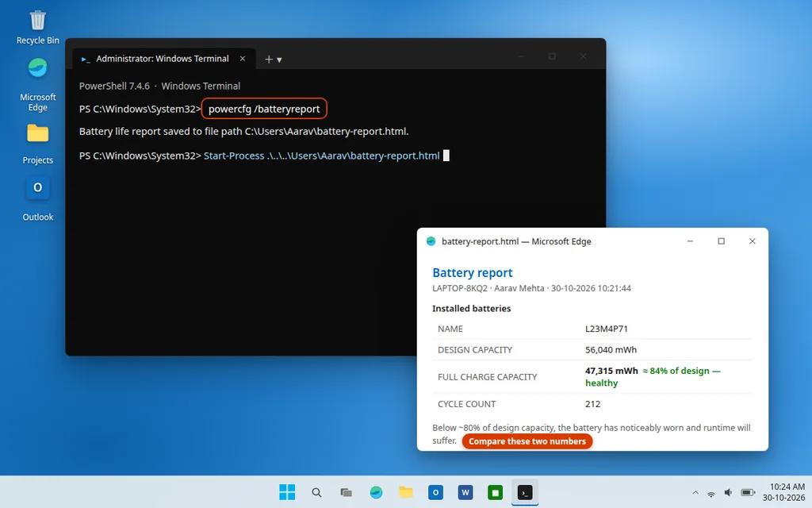Click the Start-Process command line
This screenshot has height=508, width=812.
(322, 156)
